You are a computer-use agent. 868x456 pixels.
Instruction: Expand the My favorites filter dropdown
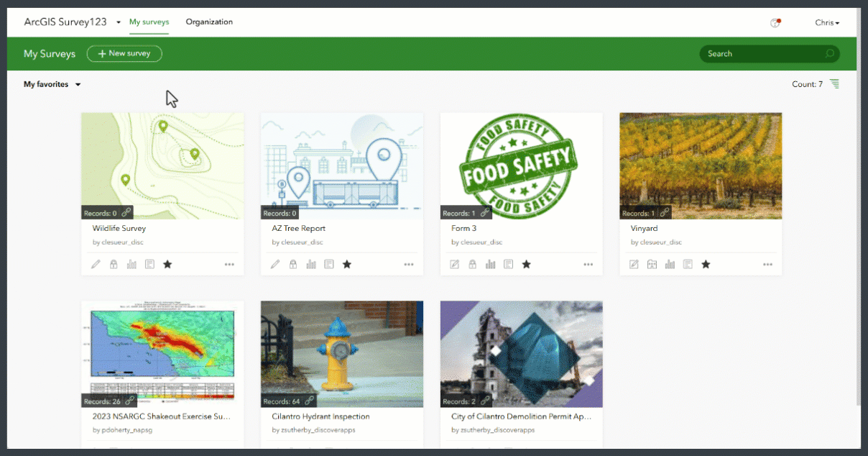[52, 84]
